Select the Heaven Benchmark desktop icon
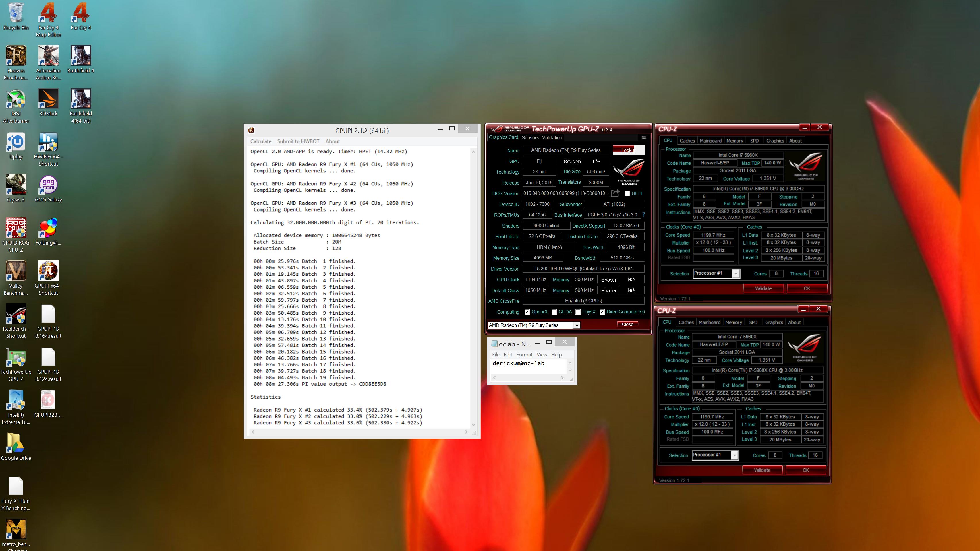 (16, 63)
